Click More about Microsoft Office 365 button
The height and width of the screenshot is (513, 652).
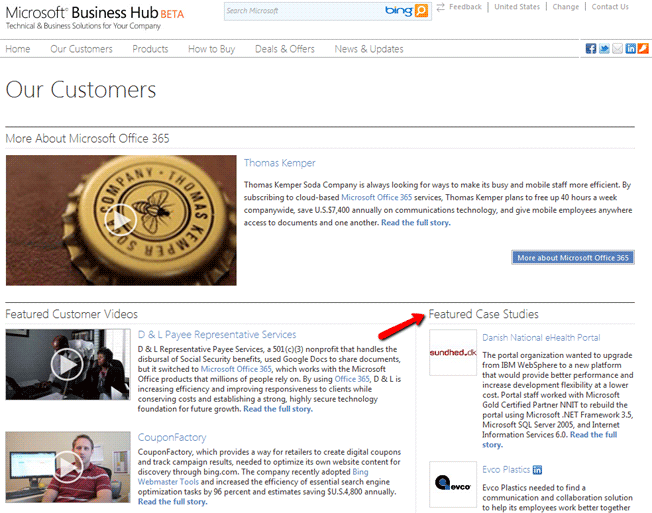click(573, 258)
